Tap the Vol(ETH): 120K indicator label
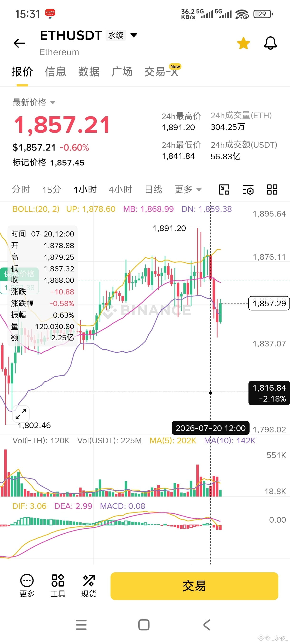This screenshot has width=290, height=644. pyautogui.click(x=41, y=440)
